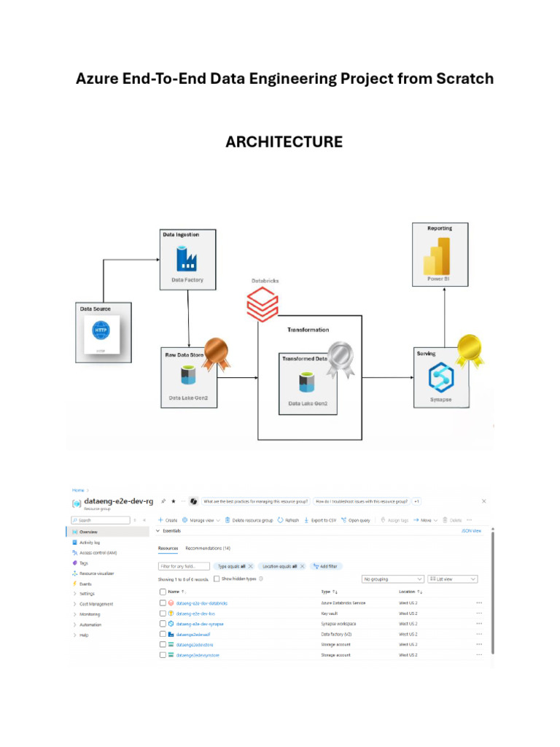This screenshot has height=747, width=560.
Task: Open the dataeng-e2e-dev-databricks resource link
Action: [x=202, y=603]
